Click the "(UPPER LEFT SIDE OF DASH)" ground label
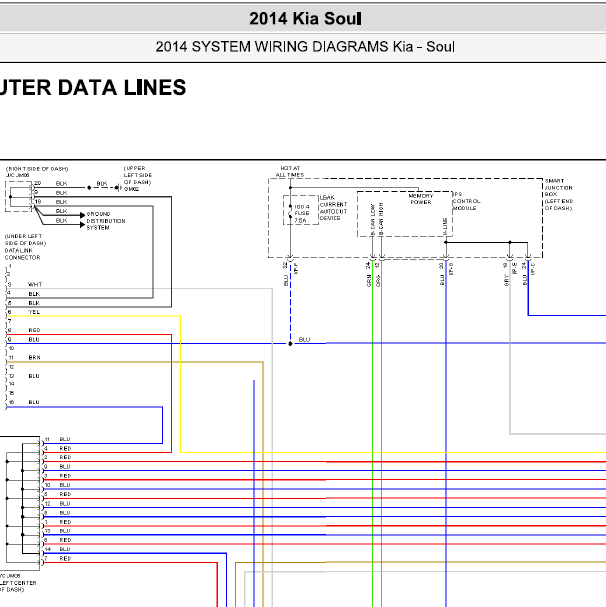The height and width of the screenshot is (607, 606). pos(137,175)
